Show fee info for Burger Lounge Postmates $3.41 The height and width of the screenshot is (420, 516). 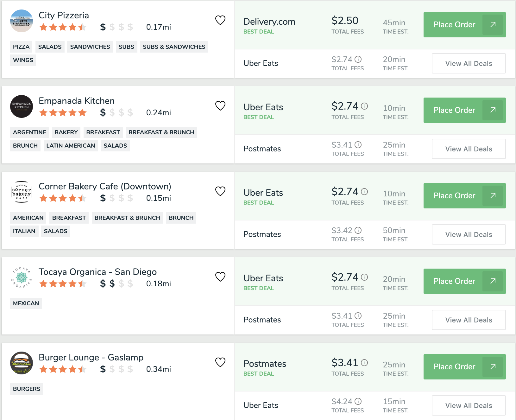coord(364,363)
